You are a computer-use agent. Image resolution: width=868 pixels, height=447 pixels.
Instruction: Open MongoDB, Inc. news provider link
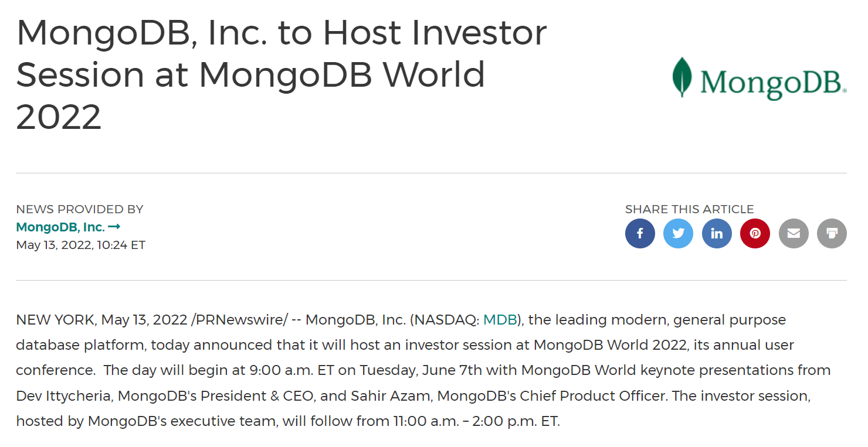pos(60,227)
